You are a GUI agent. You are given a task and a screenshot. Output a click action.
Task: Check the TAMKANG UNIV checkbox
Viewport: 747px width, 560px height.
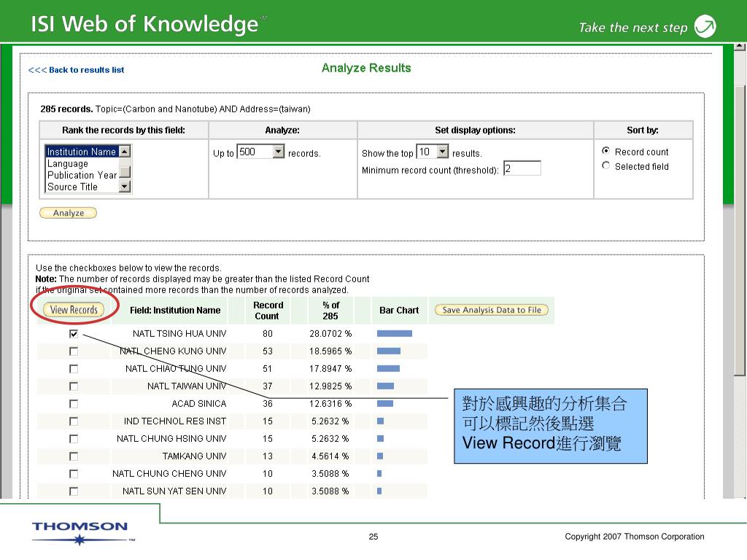tap(74, 456)
